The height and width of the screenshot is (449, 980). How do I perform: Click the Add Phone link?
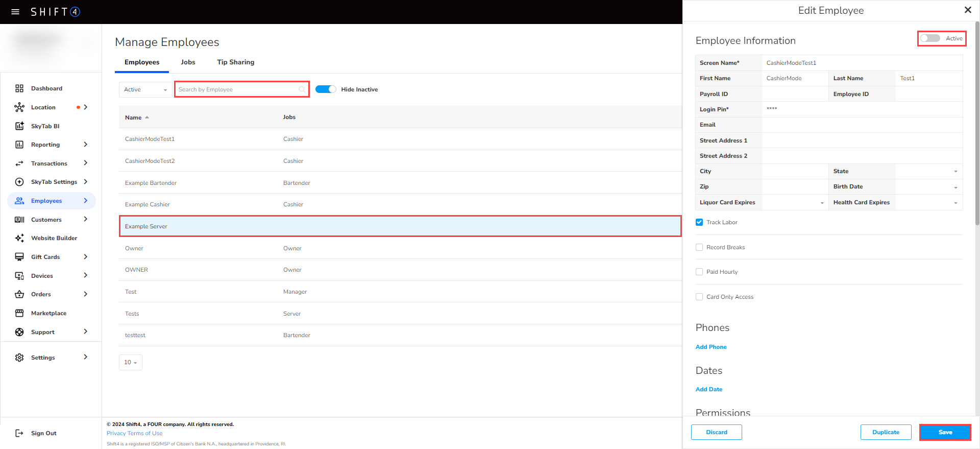(711, 347)
